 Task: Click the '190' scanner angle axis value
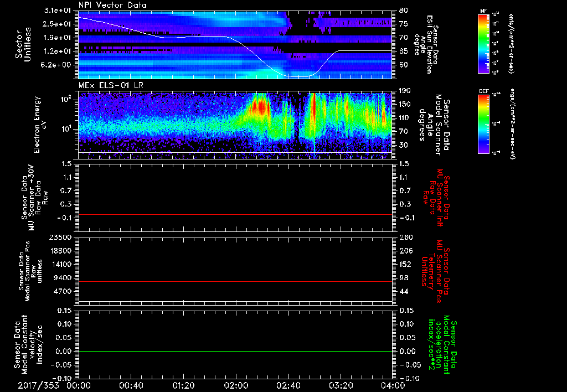coord(406,91)
